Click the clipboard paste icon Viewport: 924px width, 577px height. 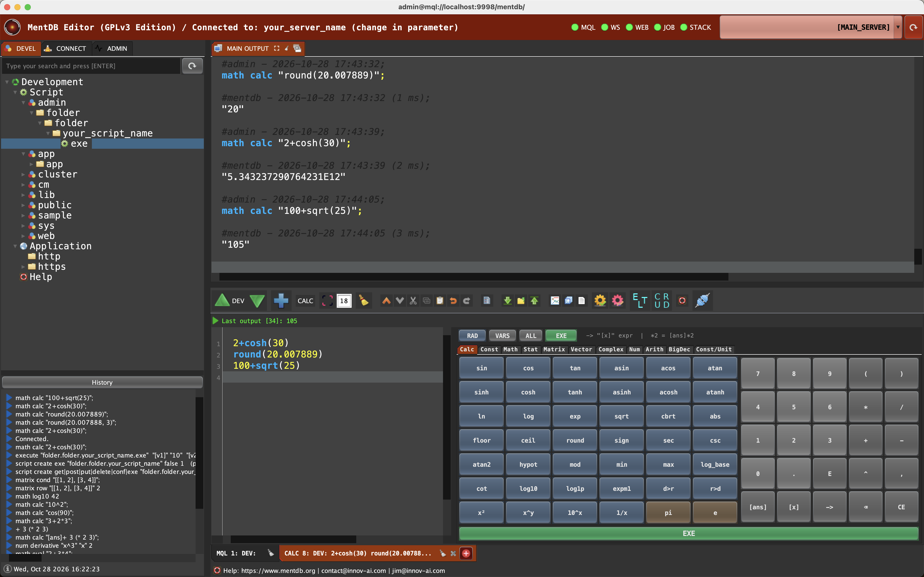pyautogui.click(x=440, y=301)
